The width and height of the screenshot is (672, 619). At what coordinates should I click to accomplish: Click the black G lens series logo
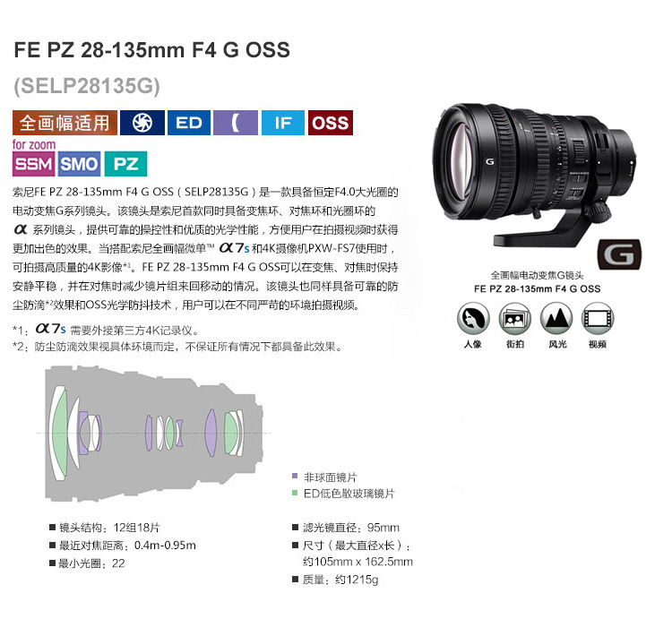(x=619, y=254)
